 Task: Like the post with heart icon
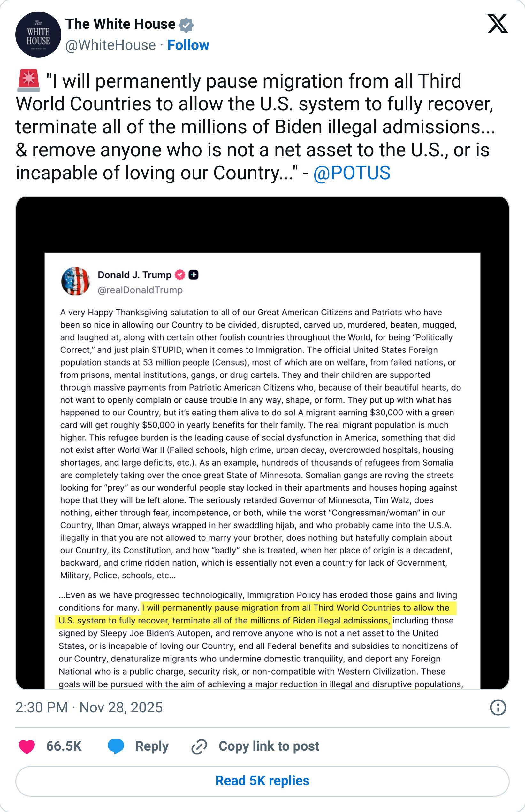[27, 746]
